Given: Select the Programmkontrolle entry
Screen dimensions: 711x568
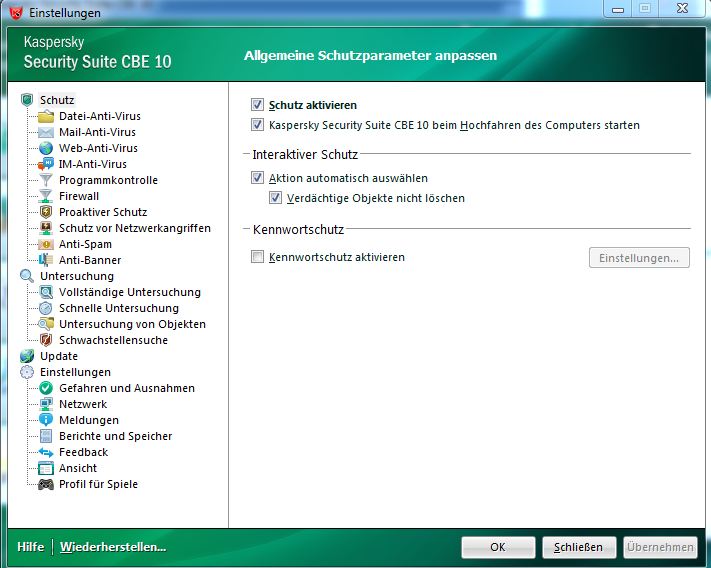Looking at the screenshot, I should coord(108,180).
